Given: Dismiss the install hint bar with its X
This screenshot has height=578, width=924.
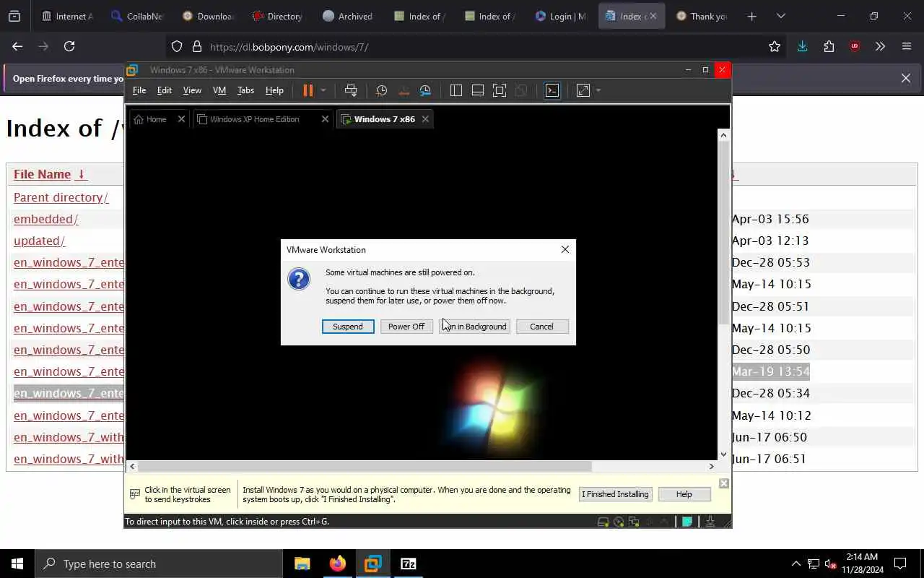Looking at the screenshot, I should click(724, 483).
